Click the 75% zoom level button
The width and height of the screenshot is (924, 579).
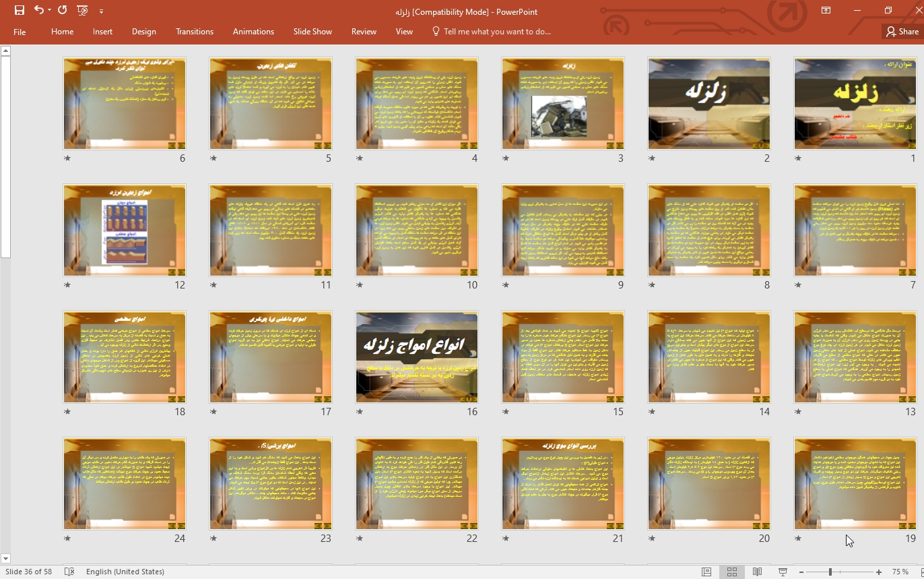pyautogui.click(x=900, y=572)
